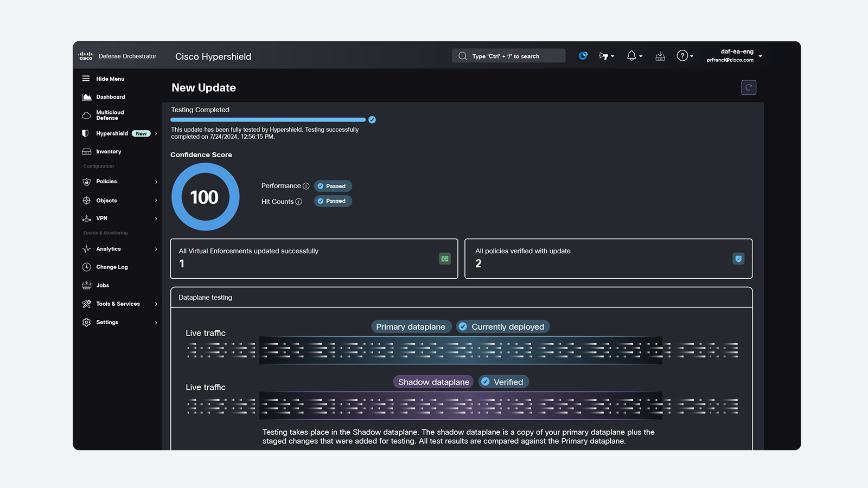Image resolution: width=868 pixels, height=488 pixels.
Task: Click the Shadow dataplane label pill
Action: 433,382
